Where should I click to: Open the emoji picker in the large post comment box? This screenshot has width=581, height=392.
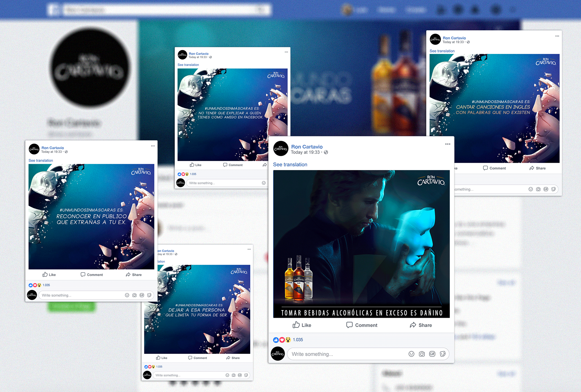(411, 354)
